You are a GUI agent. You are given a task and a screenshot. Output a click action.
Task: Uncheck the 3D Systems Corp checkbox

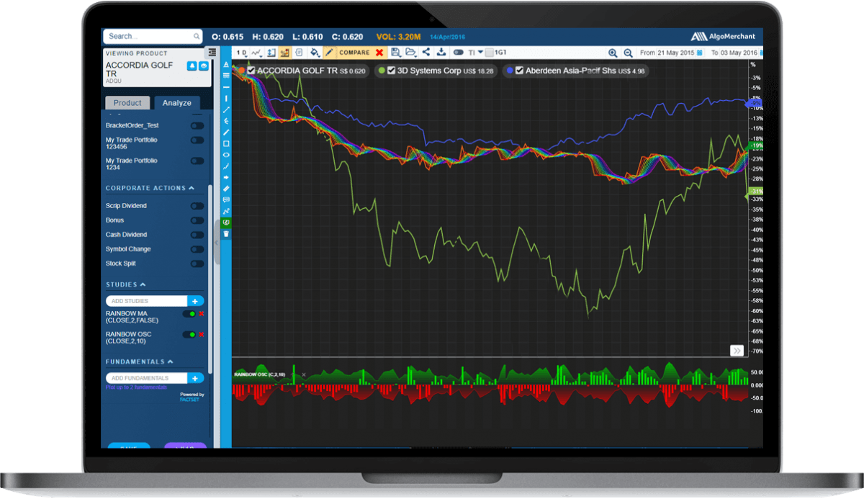[391, 71]
